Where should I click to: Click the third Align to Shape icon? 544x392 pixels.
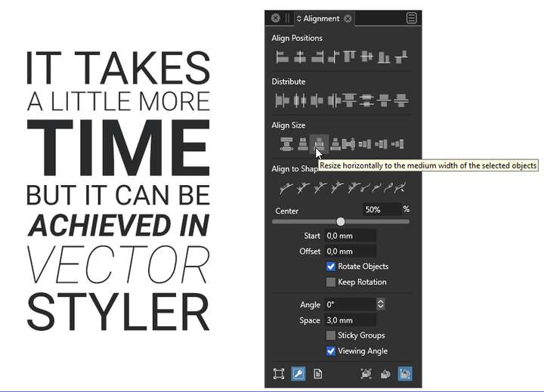(320, 188)
